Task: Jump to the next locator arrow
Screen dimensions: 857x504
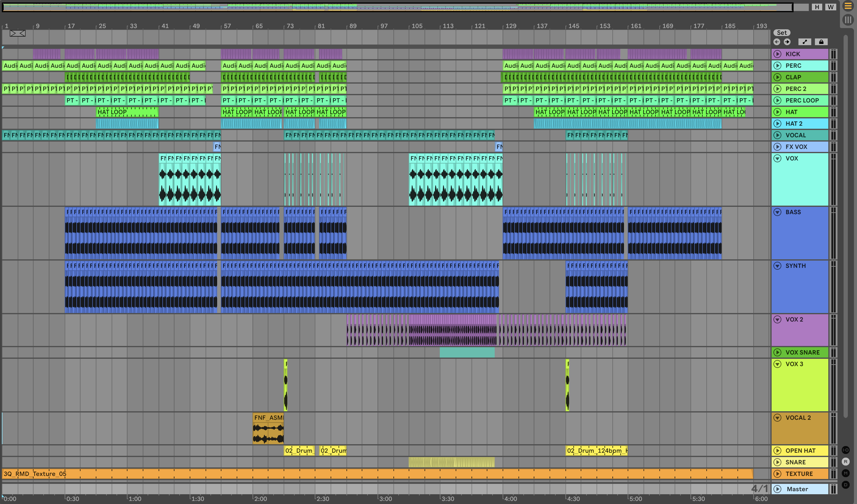Action: (x=787, y=42)
